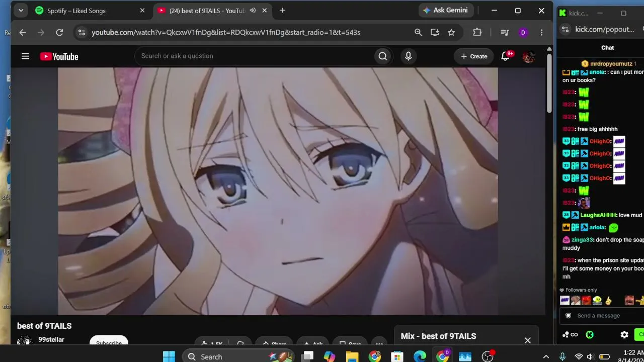Bookmark this tab with the star icon
This screenshot has height=362, width=644.
coord(451,32)
